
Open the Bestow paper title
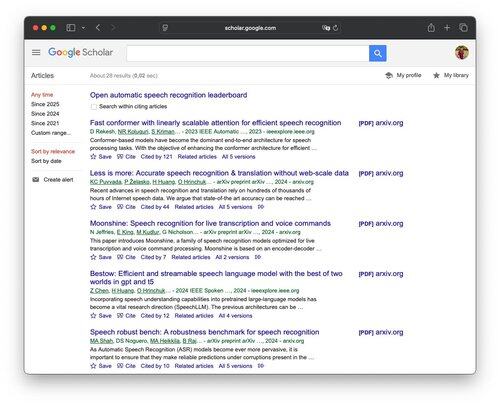tap(216, 278)
